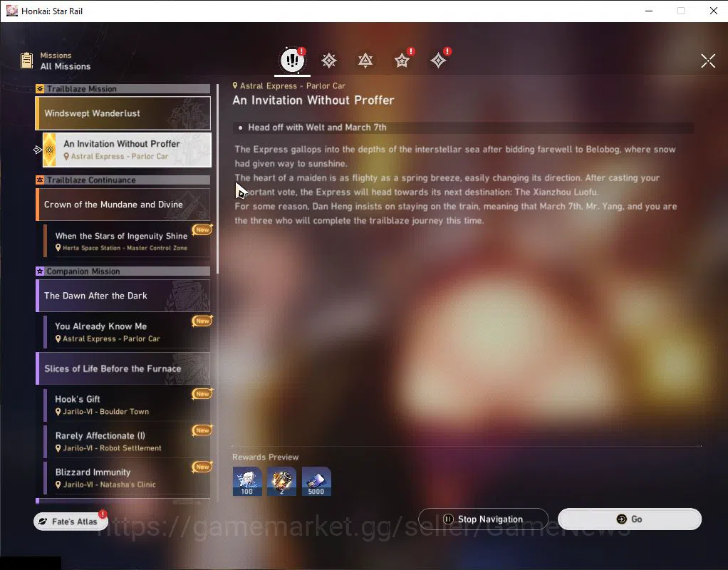The image size is (728, 570).
Task: Click the Trailblaze Continuance header triangle icon
Action: (41, 180)
